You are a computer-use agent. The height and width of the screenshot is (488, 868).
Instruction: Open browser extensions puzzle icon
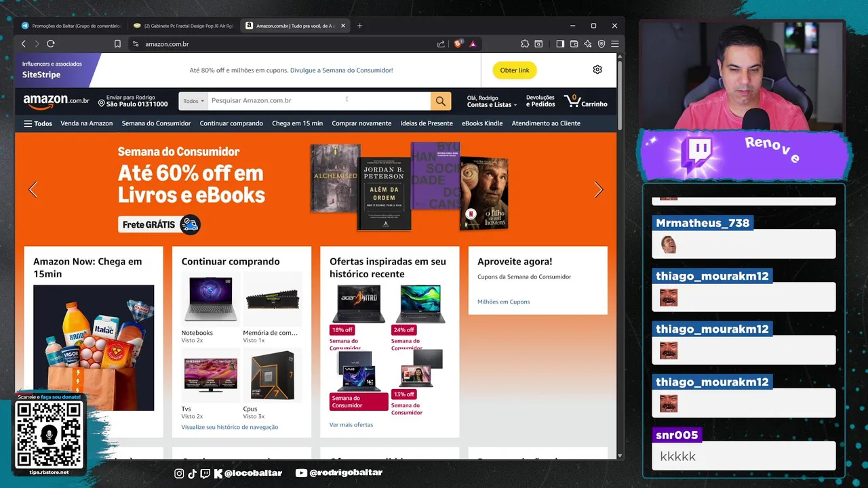[x=525, y=44]
